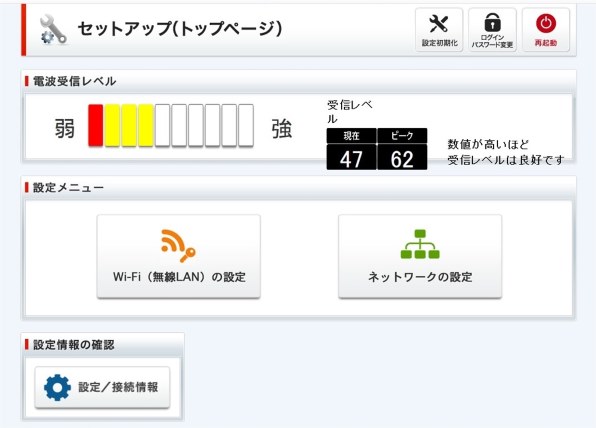
Task: Click the setup wrench icon beside the title
Action: (54, 30)
